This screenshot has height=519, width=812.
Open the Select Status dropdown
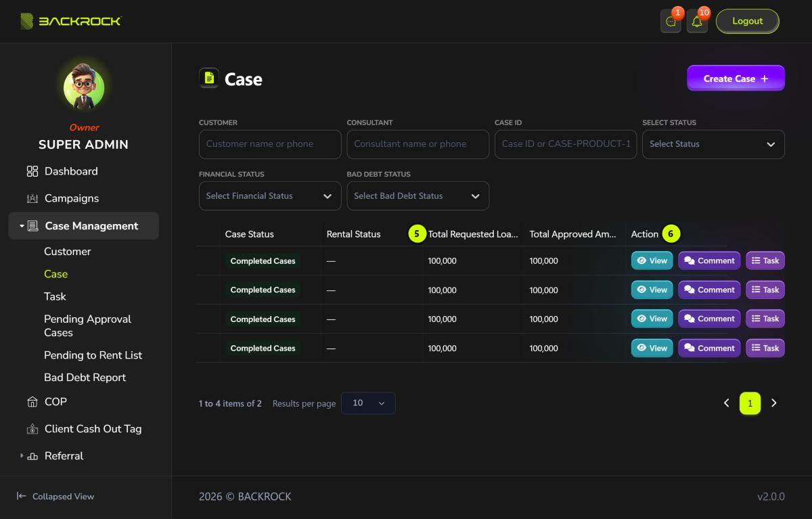[x=713, y=144]
